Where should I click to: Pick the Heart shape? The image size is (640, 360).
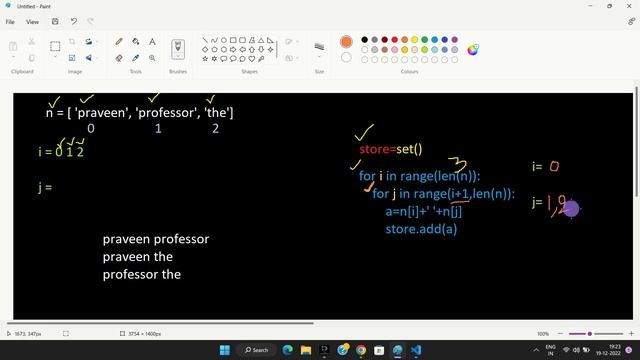pos(252,59)
